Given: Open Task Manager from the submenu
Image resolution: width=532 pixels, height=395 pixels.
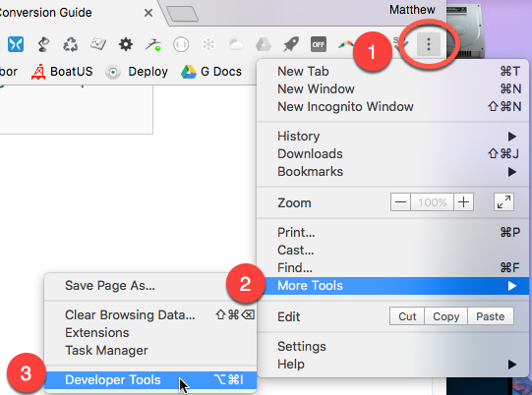Looking at the screenshot, I should click(150, 350).
